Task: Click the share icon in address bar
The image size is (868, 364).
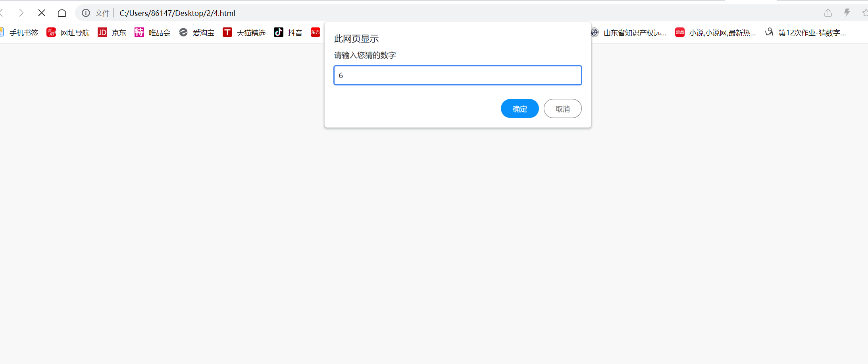Action: coord(828,13)
